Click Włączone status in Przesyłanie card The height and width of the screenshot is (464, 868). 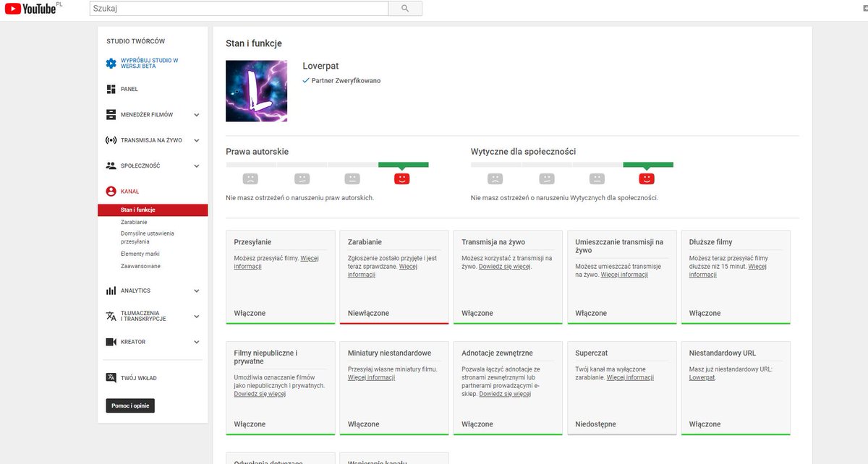click(x=250, y=314)
